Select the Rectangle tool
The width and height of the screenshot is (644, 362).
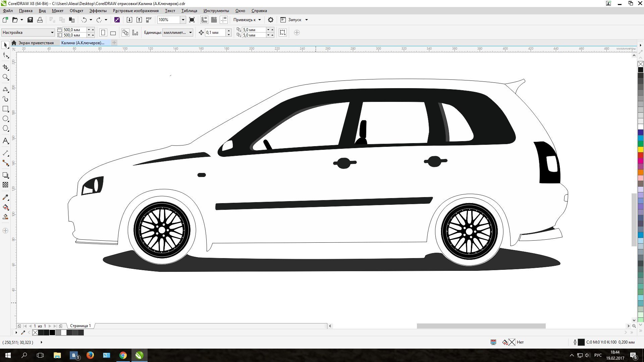point(5,109)
